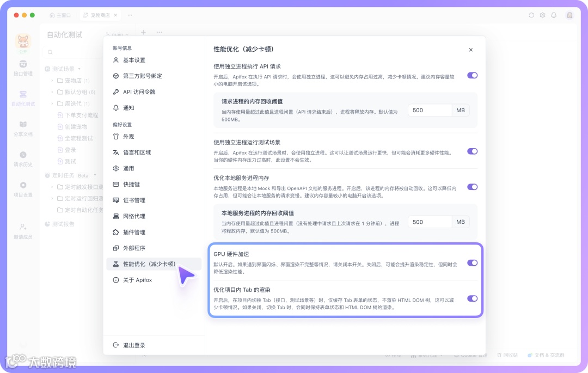Click the 快捷键 keyboard icon
This screenshot has width=588, height=373.
[116, 184]
